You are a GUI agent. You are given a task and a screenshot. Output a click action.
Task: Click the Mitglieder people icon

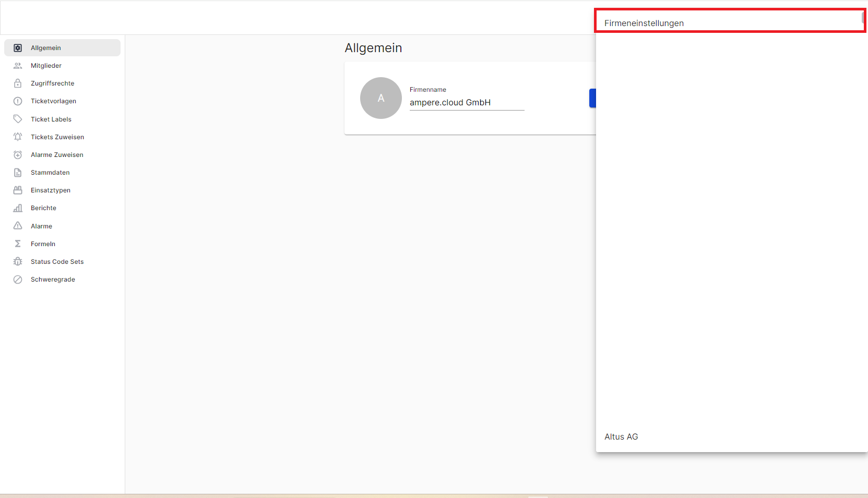click(x=18, y=66)
